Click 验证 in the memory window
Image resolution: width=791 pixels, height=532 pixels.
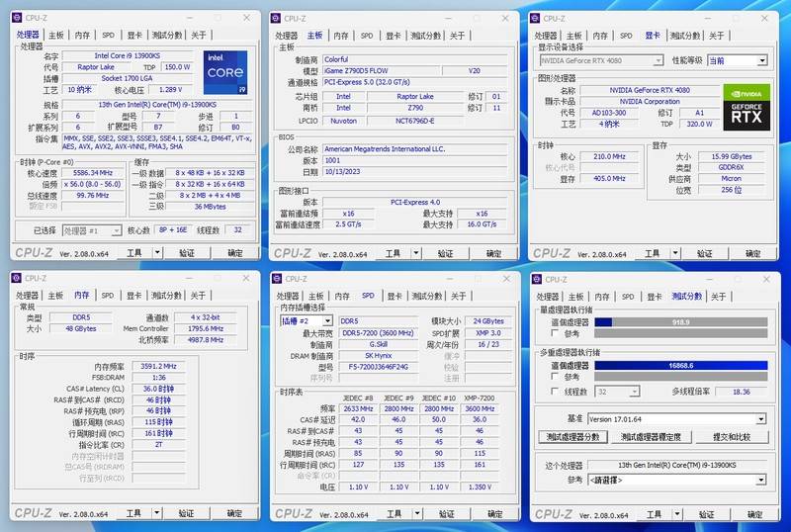click(186, 513)
